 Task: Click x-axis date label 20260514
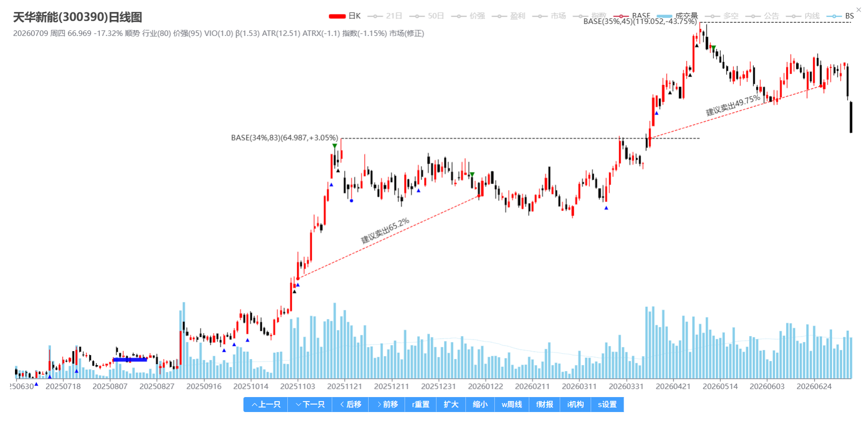pyautogui.click(x=720, y=387)
